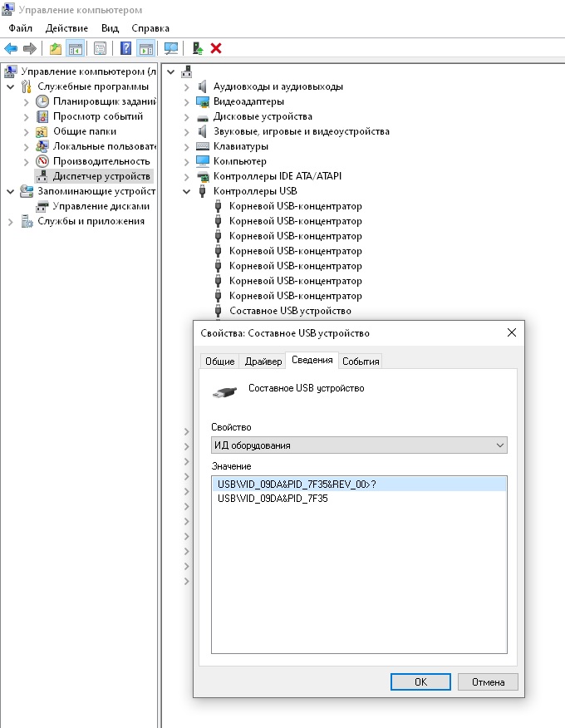The height and width of the screenshot is (728, 565).
Task: Toggle the Show/Hide action pane icon
Action: tap(145, 48)
